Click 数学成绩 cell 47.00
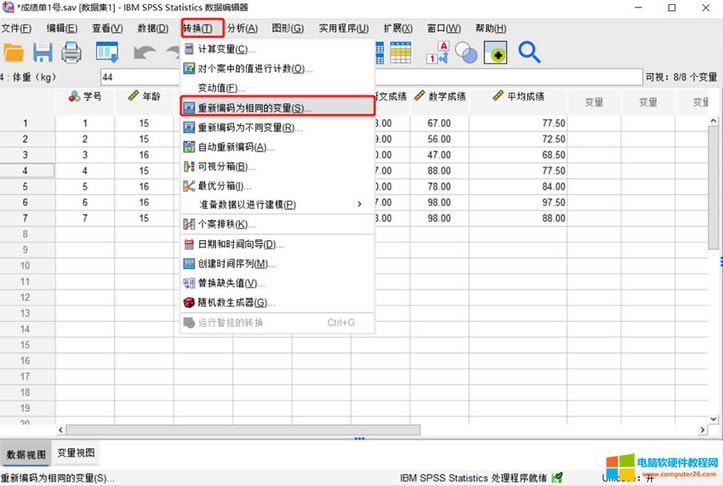This screenshot has width=723, height=486. (x=439, y=155)
